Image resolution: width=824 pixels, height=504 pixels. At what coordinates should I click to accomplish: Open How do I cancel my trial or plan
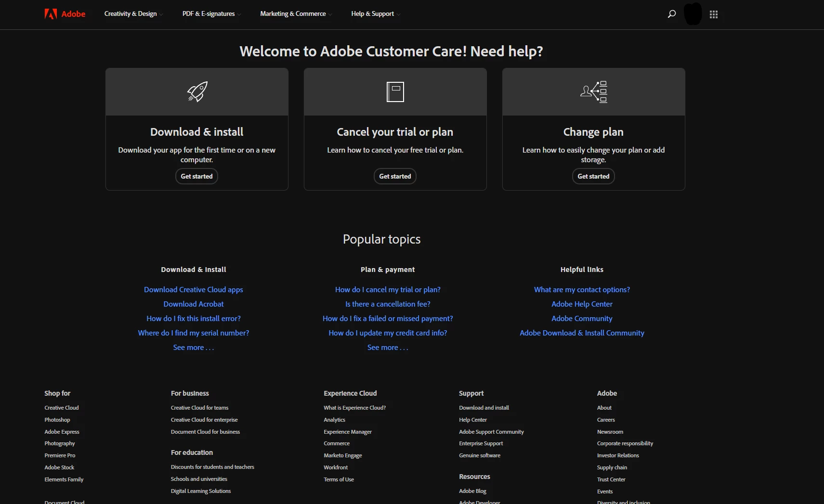click(388, 289)
